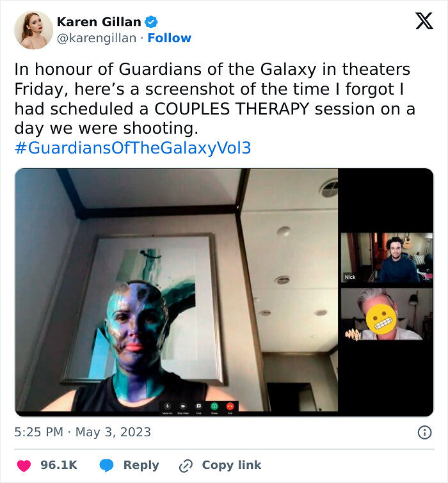Click the blue reply bubble icon

coord(107,465)
